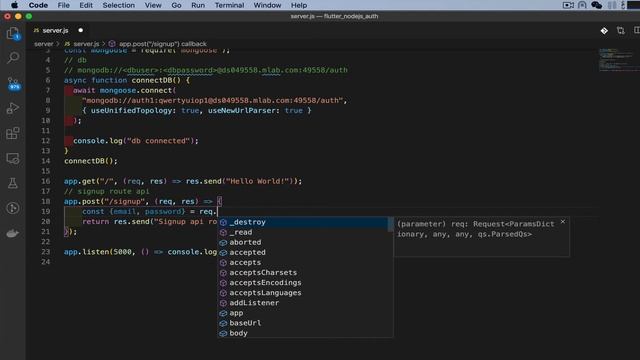
Task: Open the Run menu
Action: click(x=198, y=5)
